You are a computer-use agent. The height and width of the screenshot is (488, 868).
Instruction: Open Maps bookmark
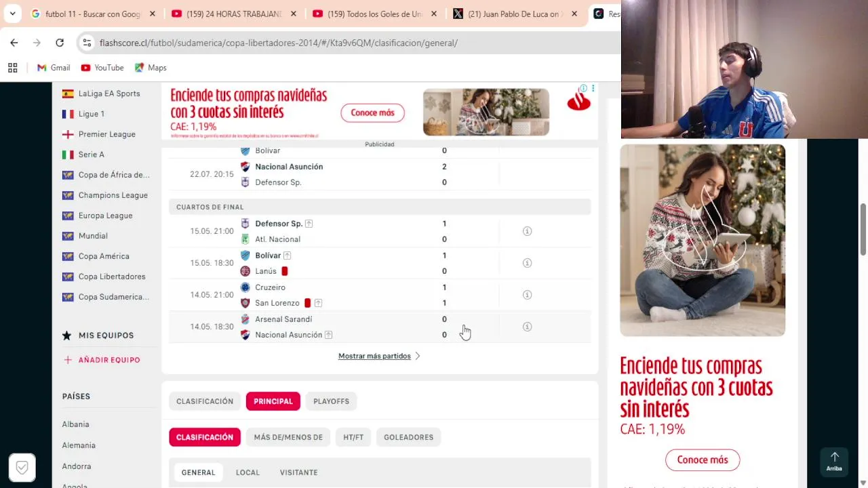(x=151, y=68)
